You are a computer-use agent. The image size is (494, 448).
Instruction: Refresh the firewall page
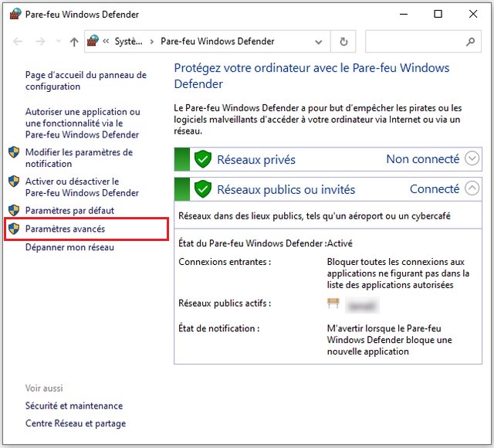point(343,41)
